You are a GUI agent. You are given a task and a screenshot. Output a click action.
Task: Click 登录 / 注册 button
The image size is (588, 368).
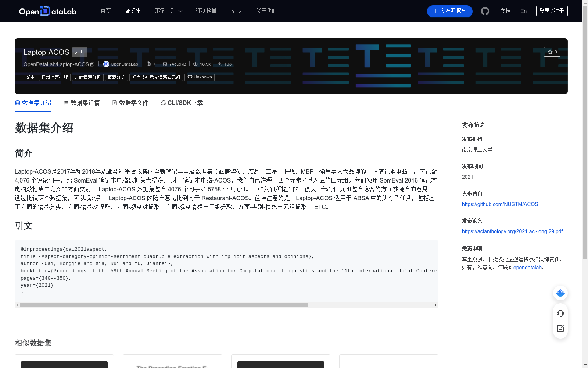point(552,11)
